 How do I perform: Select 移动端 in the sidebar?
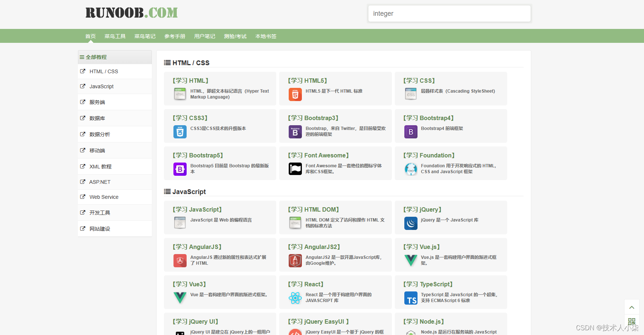click(x=115, y=150)
